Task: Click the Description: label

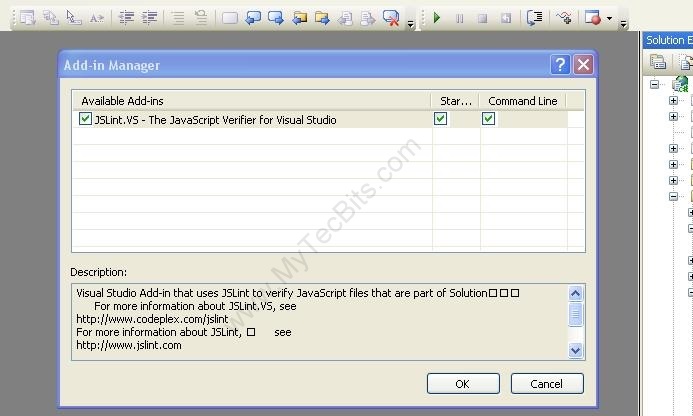Action: [x=99, y=272]
